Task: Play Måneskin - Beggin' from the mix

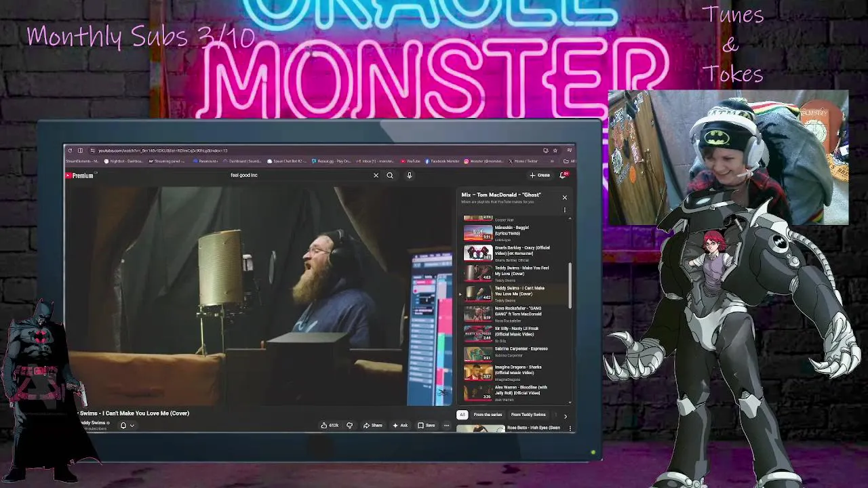Action: click(x=515, y=233)
